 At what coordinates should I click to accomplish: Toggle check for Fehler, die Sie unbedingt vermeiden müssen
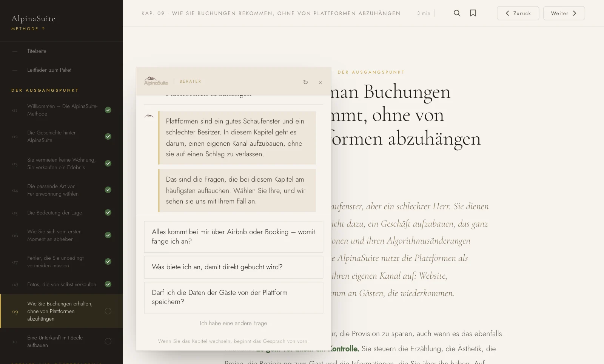pyautogui.click(x=108, y=262)
